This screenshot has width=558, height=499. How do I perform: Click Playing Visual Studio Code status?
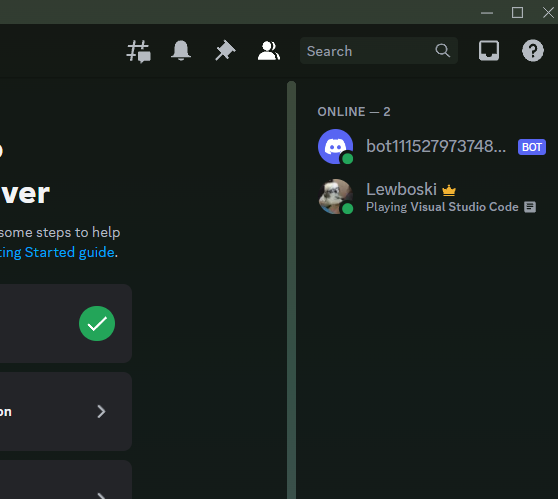(x=442, y=207)
